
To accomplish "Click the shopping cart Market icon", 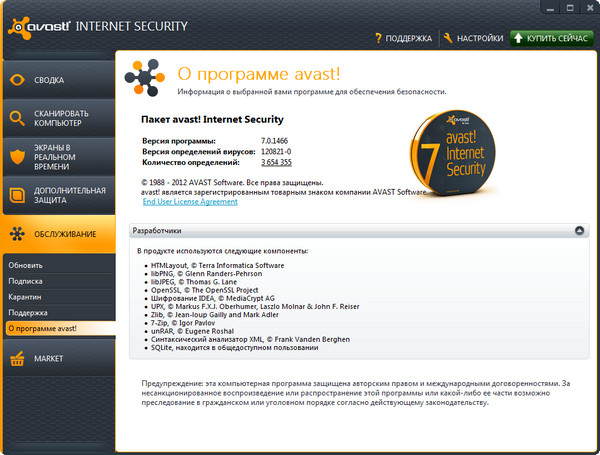I will 17,358.
